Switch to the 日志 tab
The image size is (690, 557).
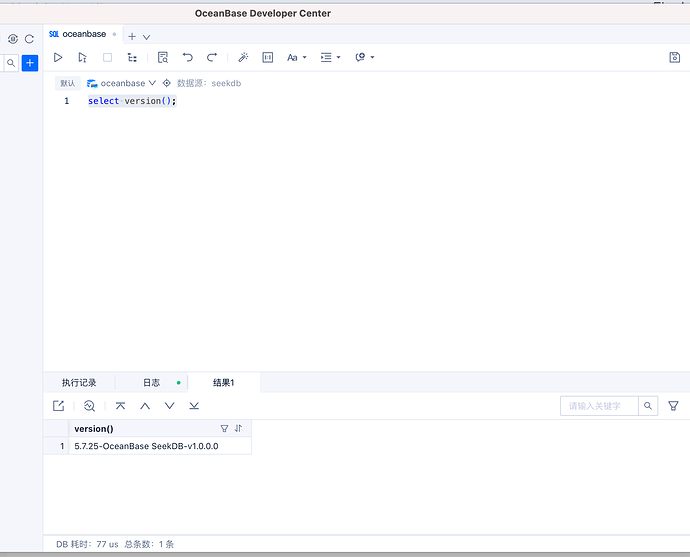[x=151, y=383]
